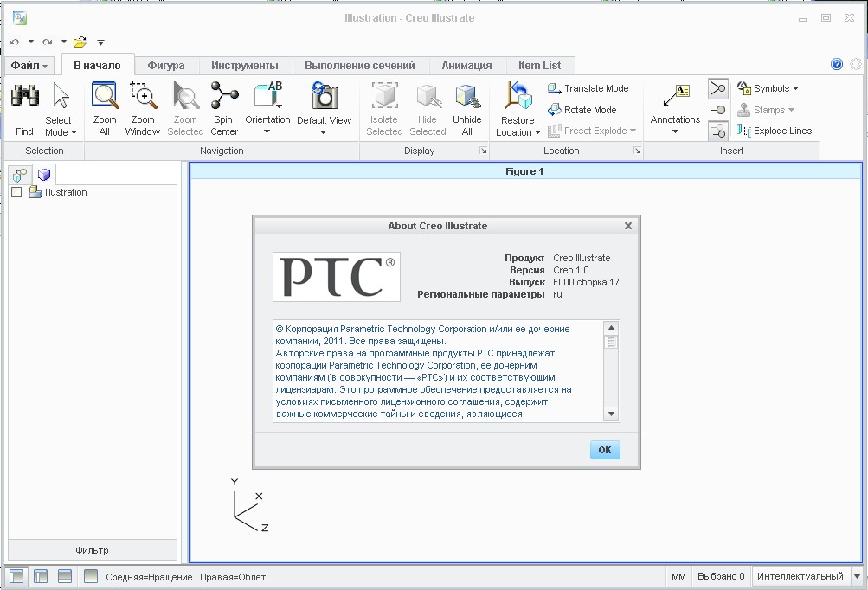Open the Stamps dropdown
The height and width of the screenshot is (590, 868).
pyautogui.click(x=766, y=110)
